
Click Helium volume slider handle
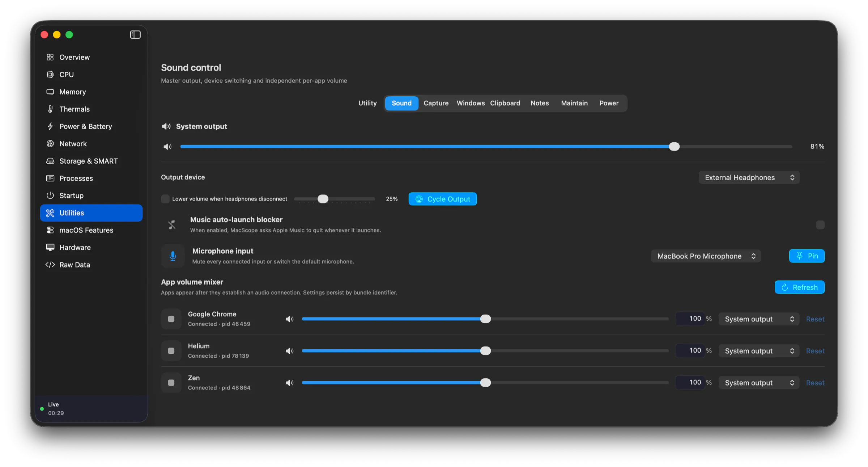tap(485, 351)
